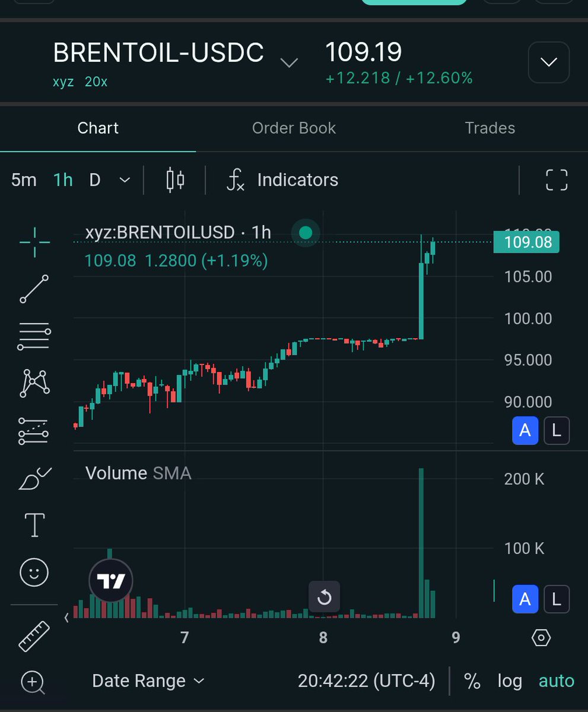Open the BRENTOIL-USDC pair selector chevron
Screen dimensions: 588x712
click(x=289, y=62)
